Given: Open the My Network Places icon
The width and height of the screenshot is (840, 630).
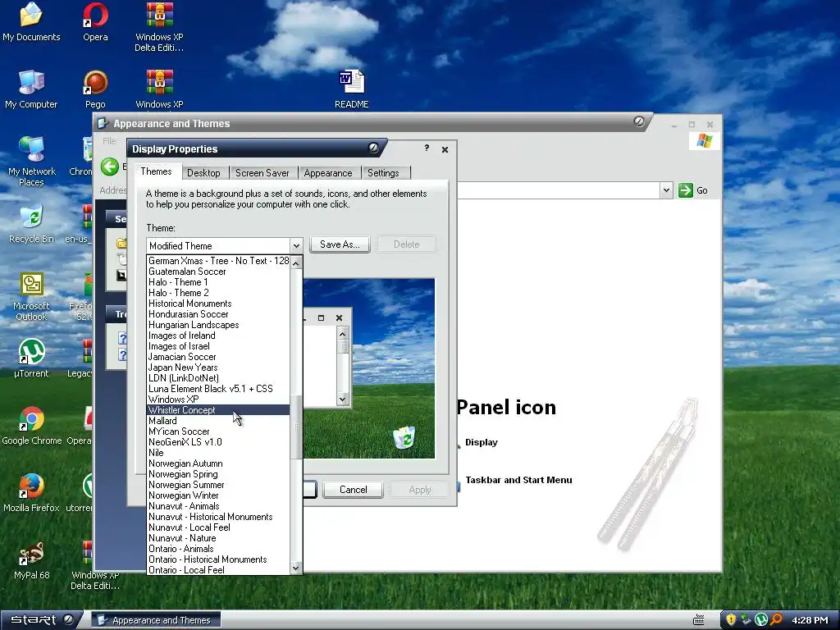Looking at the screenshot, I should [x=31, y=161].
